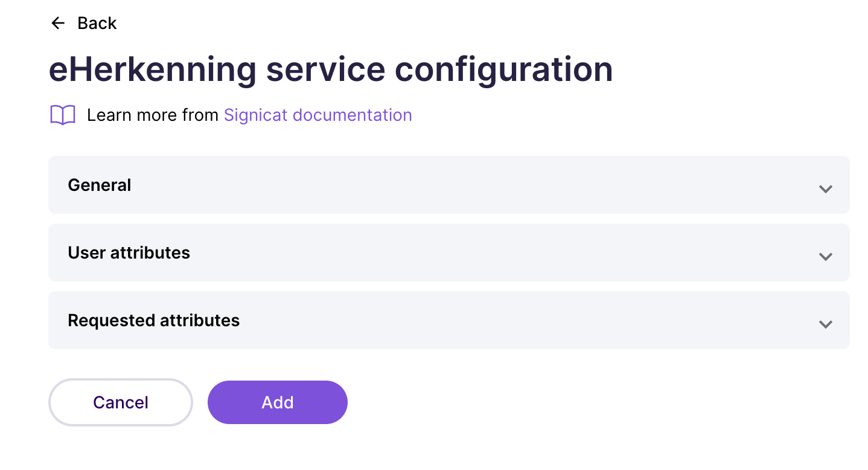The height and width of the screenshot is (470, 868).
Task: Click the chevron beside Requested attributes
Action: tap(825, 324)
